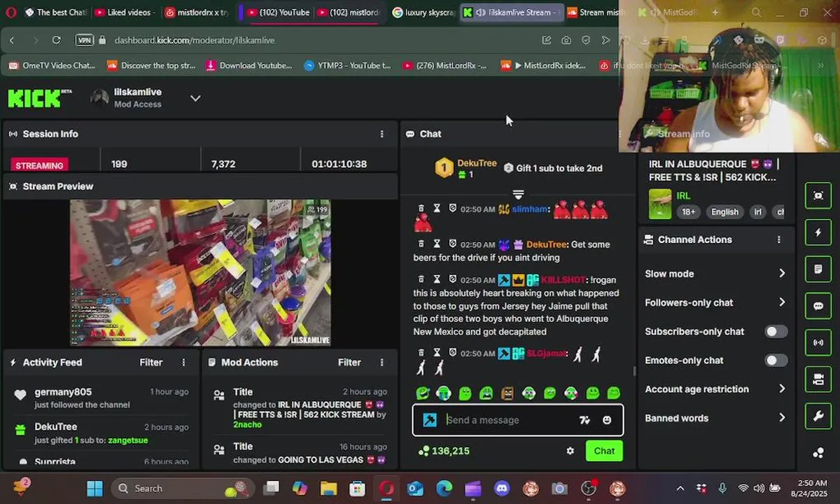Send message with the Chat button
Viewport: 840px width, 504px height.
604,451
